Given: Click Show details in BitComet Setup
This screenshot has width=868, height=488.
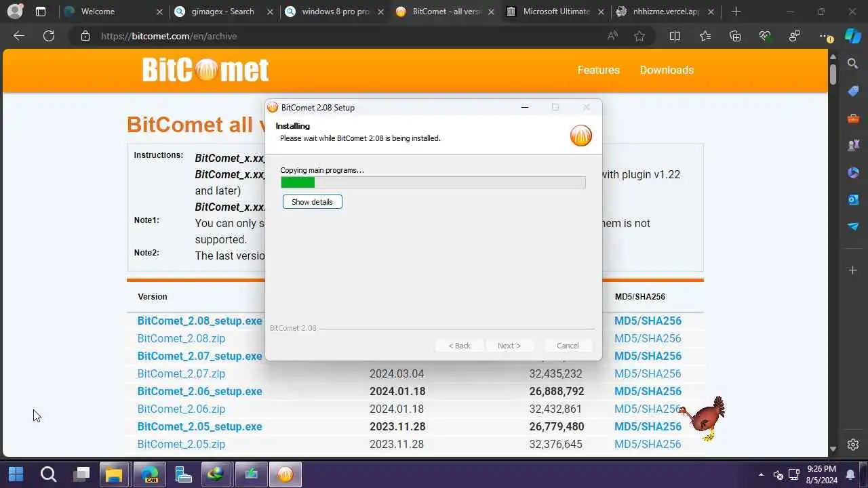Looking at the screenshot, I should (312, 202).
